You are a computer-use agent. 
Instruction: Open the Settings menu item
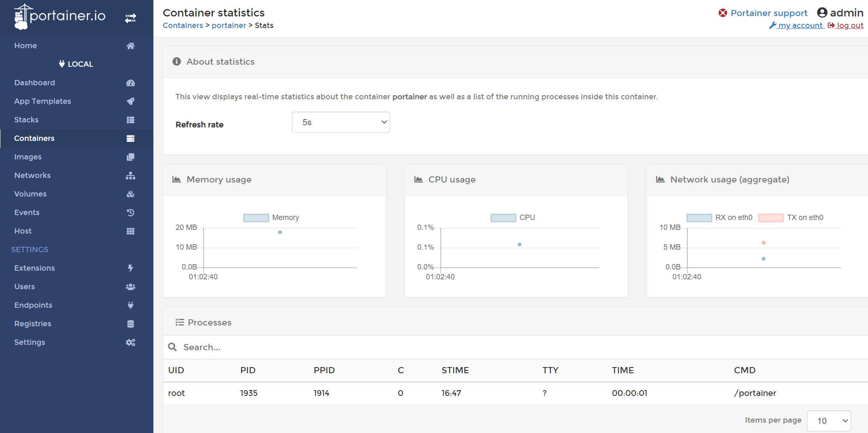coord(30,342)
